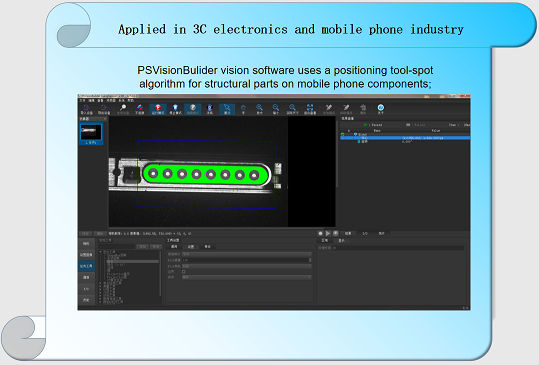Click the blue shield stop mode icon
Viewport: 539px width, 365px height.
pos(175,109)
